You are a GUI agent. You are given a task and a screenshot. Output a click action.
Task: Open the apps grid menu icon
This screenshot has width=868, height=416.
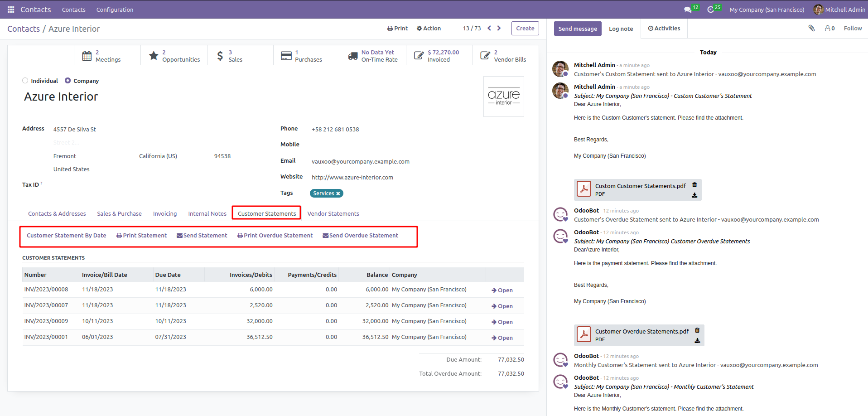point(11,10)
